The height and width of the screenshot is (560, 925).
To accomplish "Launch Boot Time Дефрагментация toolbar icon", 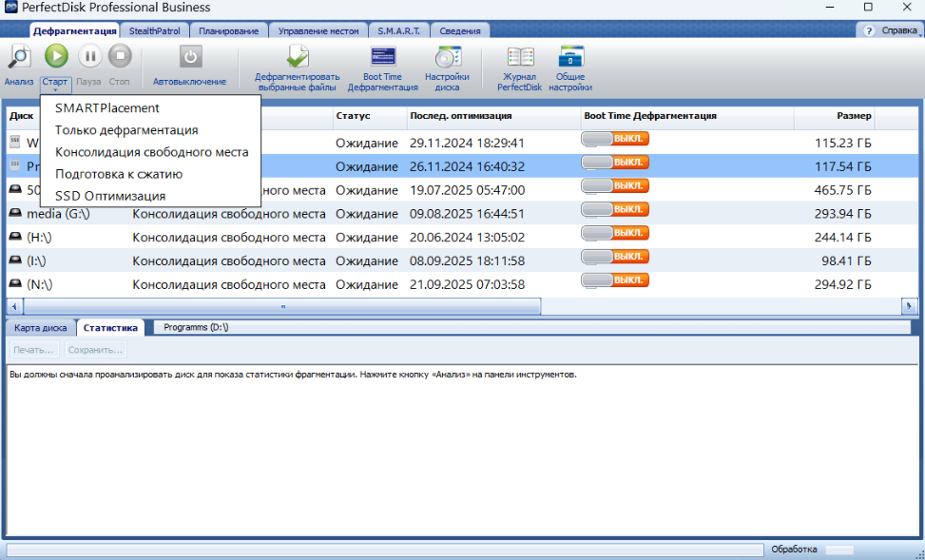I will pyautogui.click(x=382, y=57).
